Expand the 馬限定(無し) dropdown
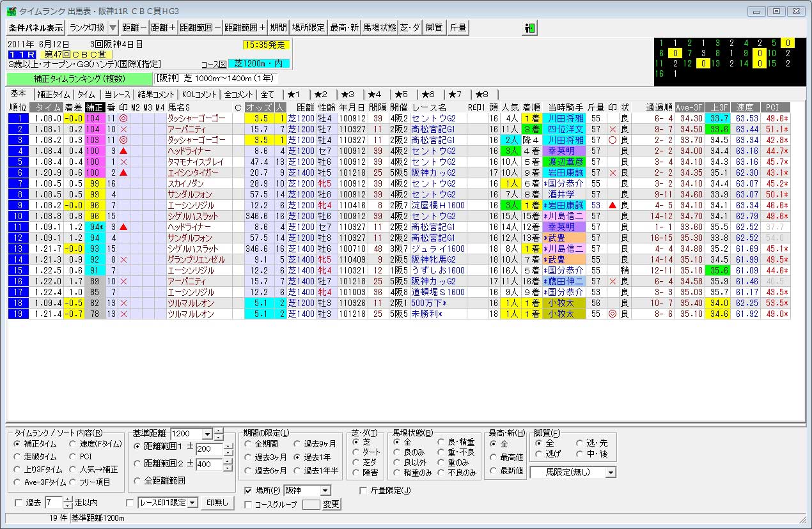Viewport: 812px width, 529px height. (611, 472)
